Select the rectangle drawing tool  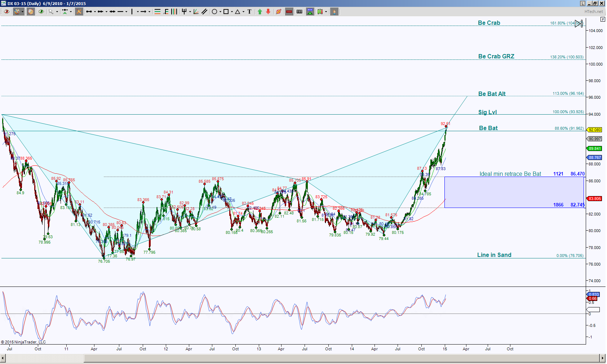(x=226, y=12)
